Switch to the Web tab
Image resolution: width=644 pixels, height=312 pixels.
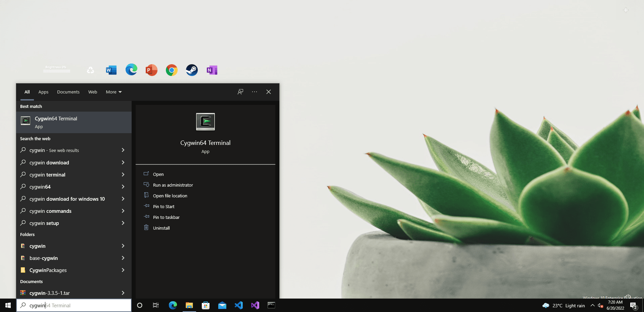click(x=93, y=92)
